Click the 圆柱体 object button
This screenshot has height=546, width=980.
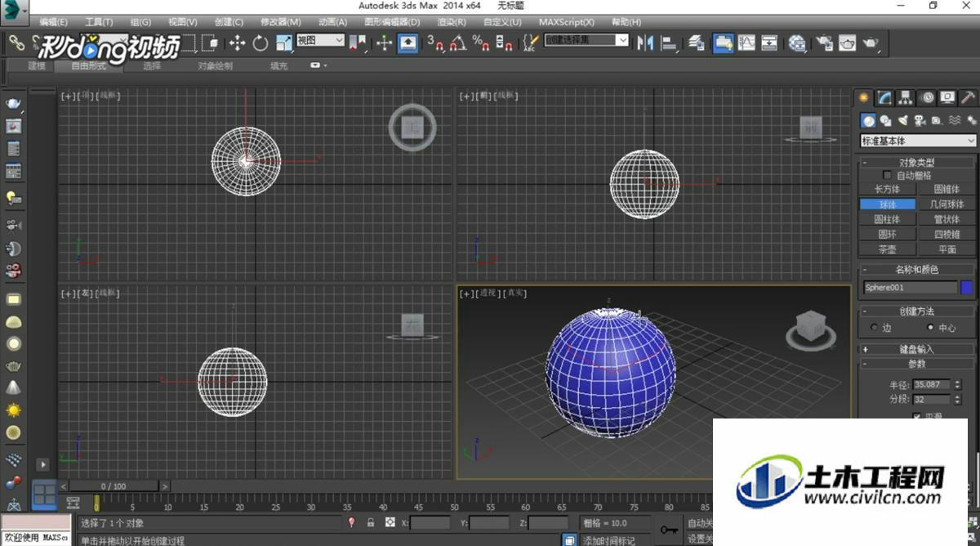pos(888,219)
